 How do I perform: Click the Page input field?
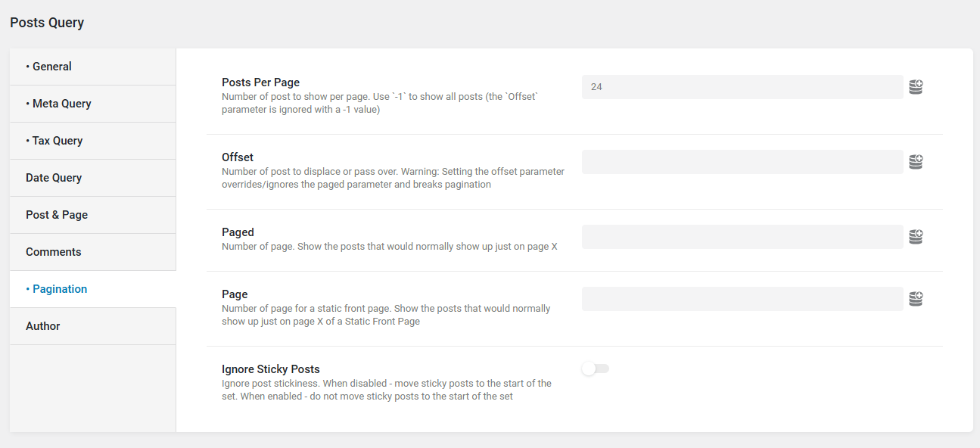point(742,299)
